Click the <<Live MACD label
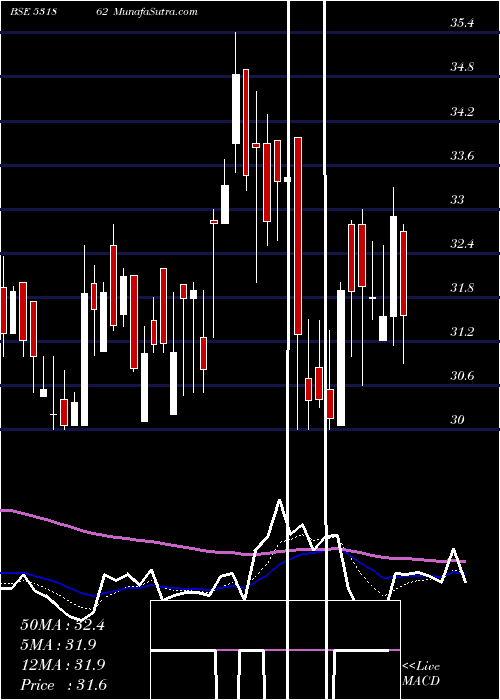This screenshot has width=500, height=700. [x=421, y=673]
